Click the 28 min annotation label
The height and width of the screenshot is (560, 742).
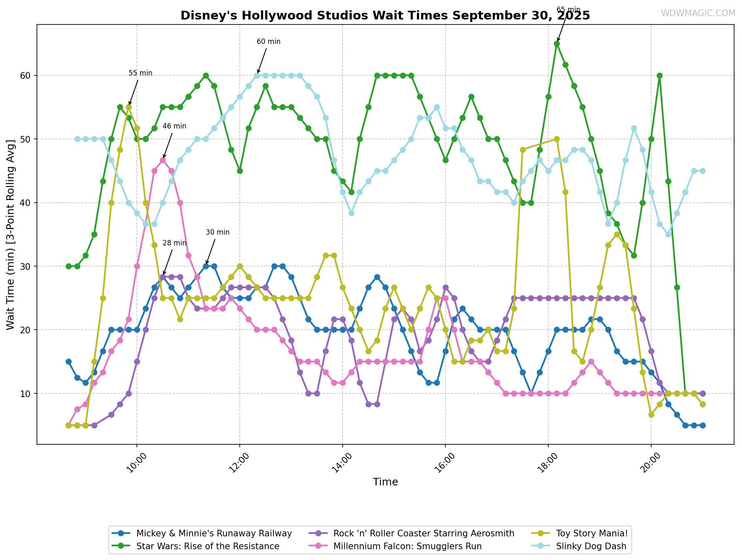tap(174, 243)
